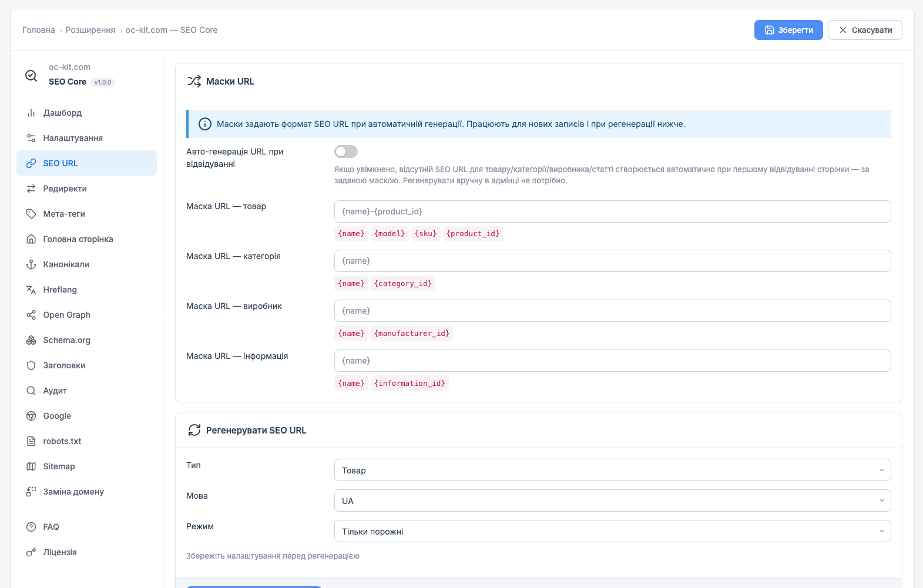Screen dimensions: 923x588
Task: Click the Заголовки shield icon
Action: click(x=31, y=365)
